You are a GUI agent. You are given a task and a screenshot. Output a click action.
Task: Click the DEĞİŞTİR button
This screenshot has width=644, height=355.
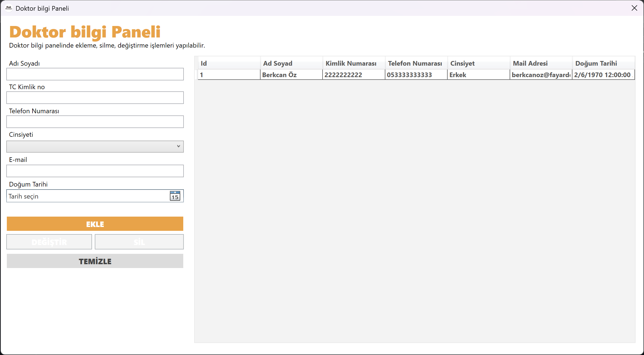pos(49,242)
